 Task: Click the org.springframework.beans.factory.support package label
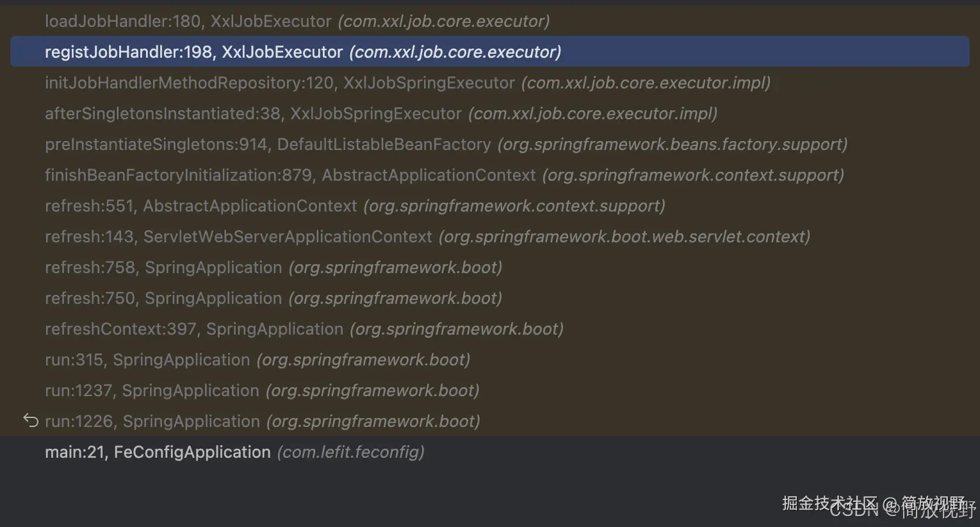[x=672, y=144]
